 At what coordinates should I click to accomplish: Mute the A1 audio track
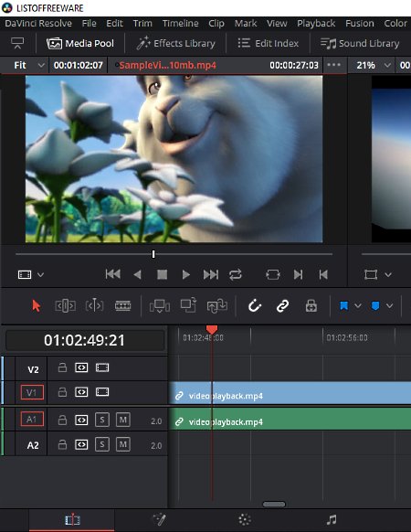(122, 420)
